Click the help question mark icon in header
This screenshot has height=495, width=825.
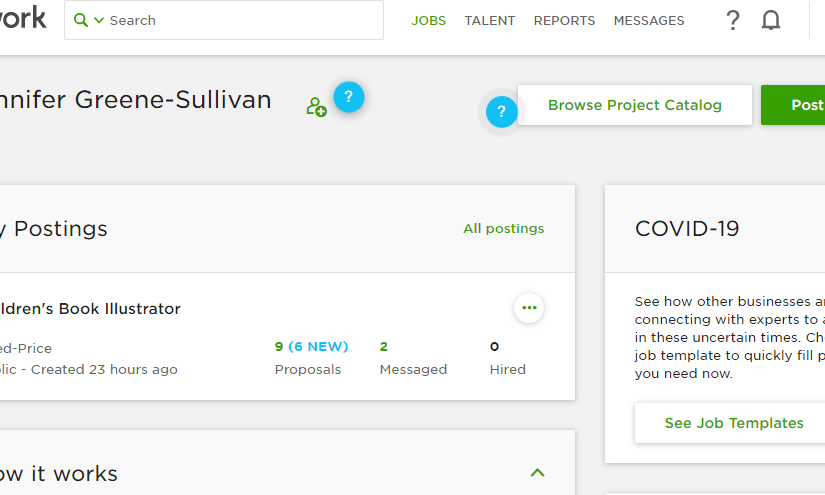tap(733, 20)
